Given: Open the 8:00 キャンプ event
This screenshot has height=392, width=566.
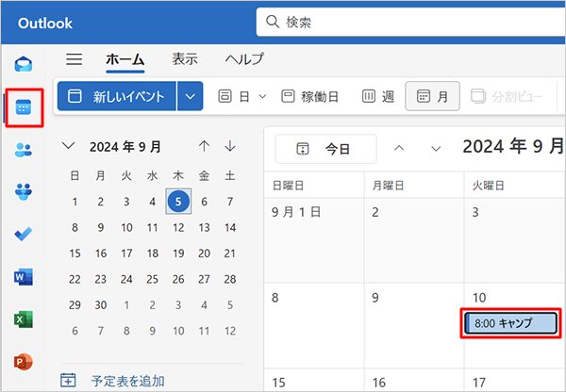Looking at the screenshot, I should point(510,323).
